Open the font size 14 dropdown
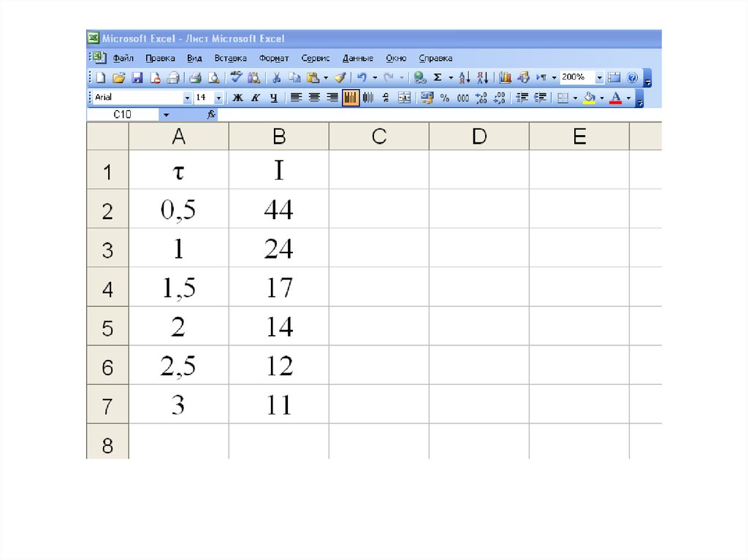The image size is (748, 560). click(x=218, y=98)
